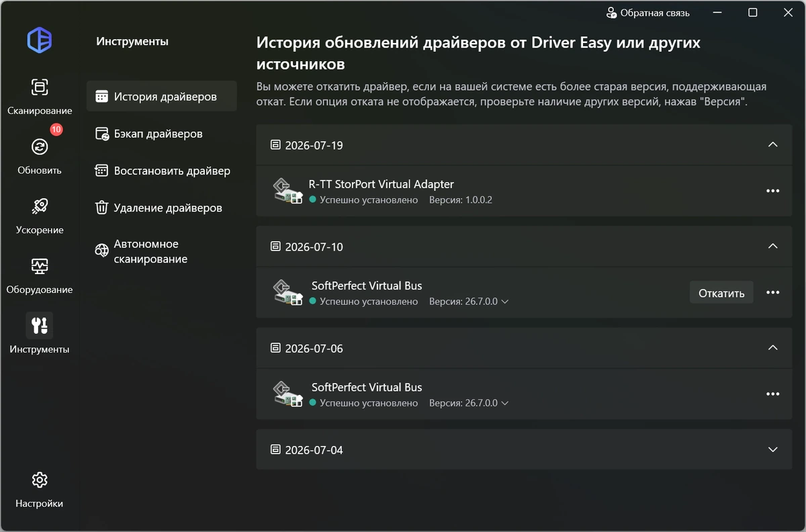Click the R-TT StorPort Virtual Adapter name
This screenshot has width=806, height=532.
click(382, 184)
